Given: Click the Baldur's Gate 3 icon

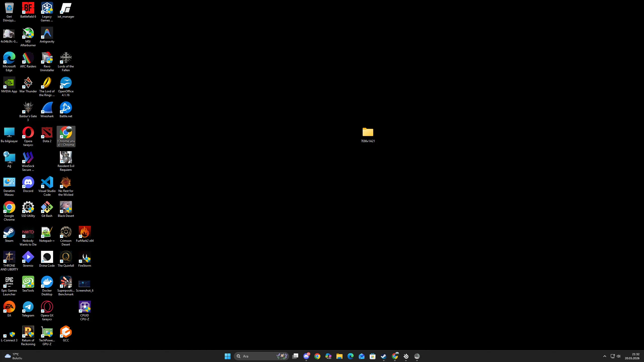Looking at the screenshot, I should [x=28, y=112].
